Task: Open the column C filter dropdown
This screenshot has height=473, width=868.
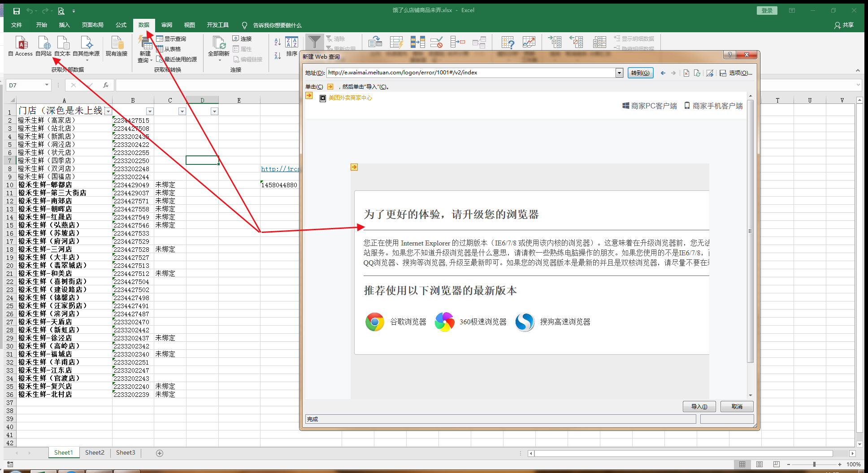Action: (182, 112)
